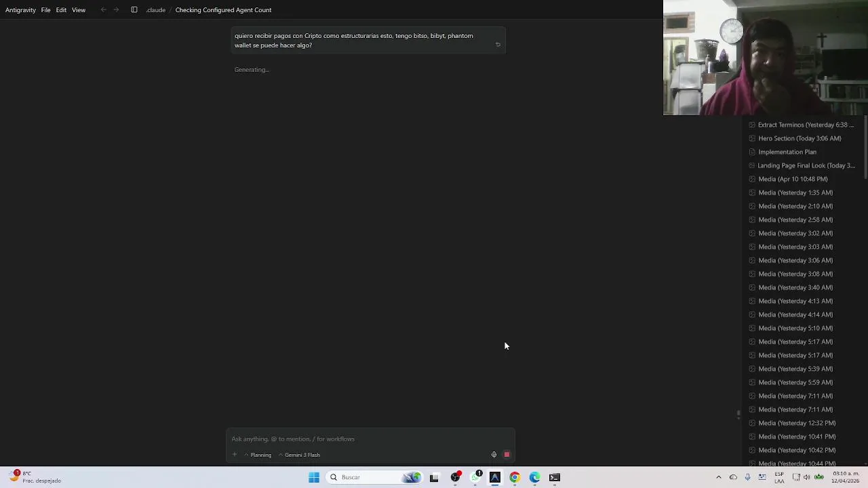
Task: Go back with the left arrow
Action: pos(103,9)
